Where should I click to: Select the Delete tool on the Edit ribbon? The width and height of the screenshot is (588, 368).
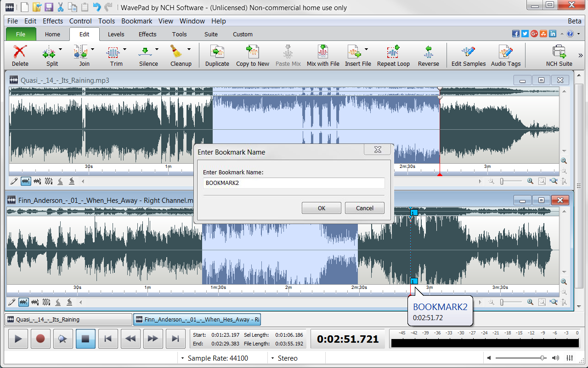point(20,54)
